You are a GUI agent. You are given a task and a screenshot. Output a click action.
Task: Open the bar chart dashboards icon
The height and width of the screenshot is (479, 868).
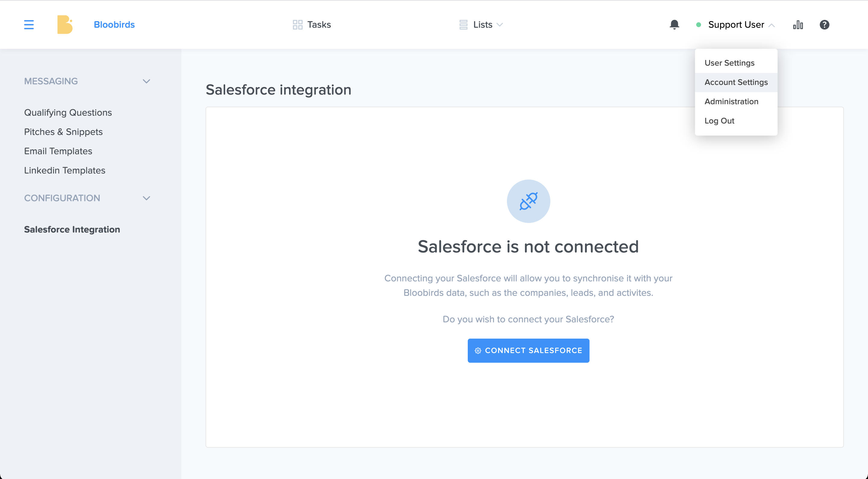(798, 25)
